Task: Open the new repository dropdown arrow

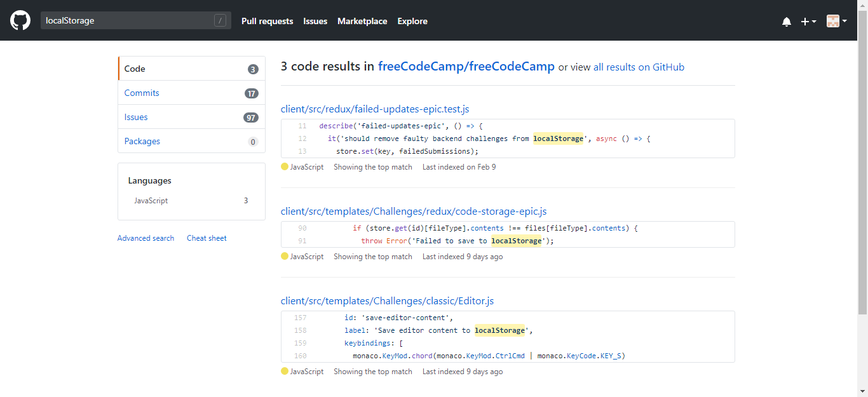Action: [x=814, y=21]
